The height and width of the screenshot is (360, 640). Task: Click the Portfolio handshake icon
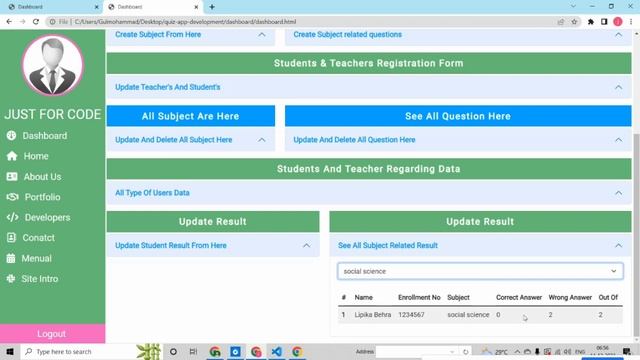(12, 197)
